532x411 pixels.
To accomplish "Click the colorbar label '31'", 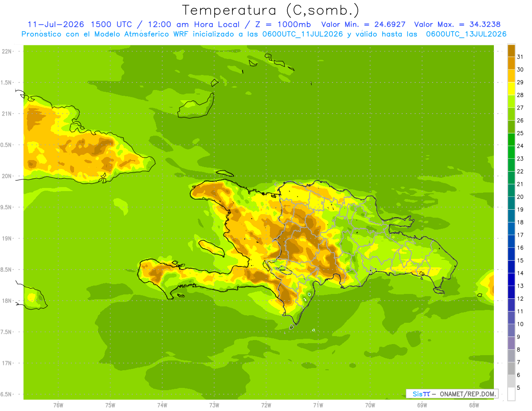I will tap(520, 57).
